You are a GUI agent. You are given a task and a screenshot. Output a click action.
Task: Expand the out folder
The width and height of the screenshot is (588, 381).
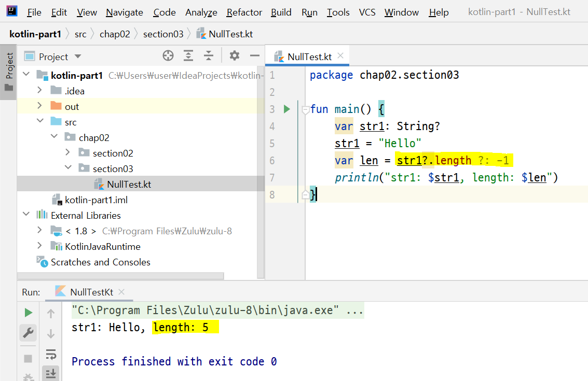coord(40,106)
